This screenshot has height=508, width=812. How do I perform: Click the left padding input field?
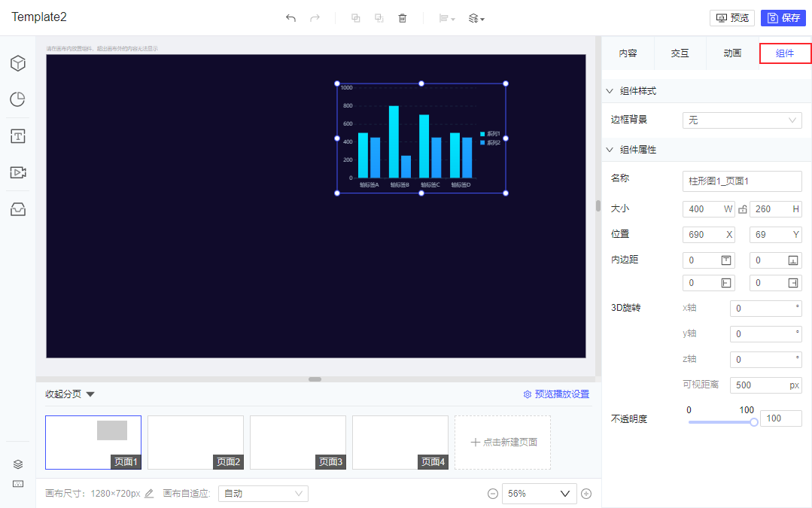tap(708, 283)
